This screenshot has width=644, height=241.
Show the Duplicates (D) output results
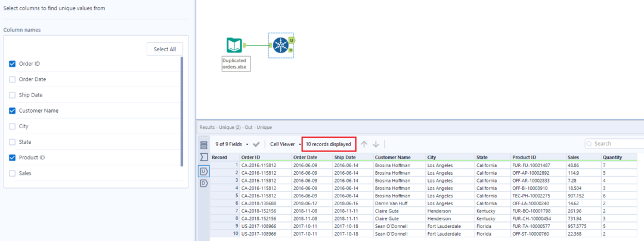(x=203, y=183)
